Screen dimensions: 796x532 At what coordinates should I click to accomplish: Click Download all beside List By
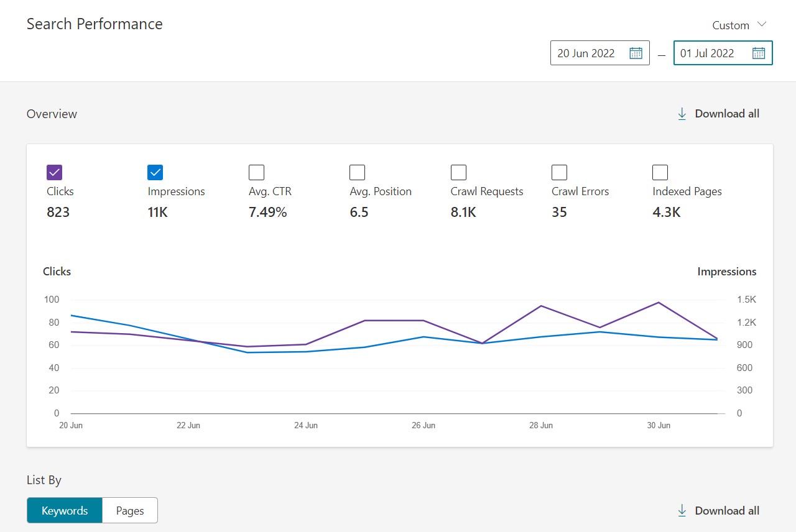pyautogui.click(x=726, y=511)
